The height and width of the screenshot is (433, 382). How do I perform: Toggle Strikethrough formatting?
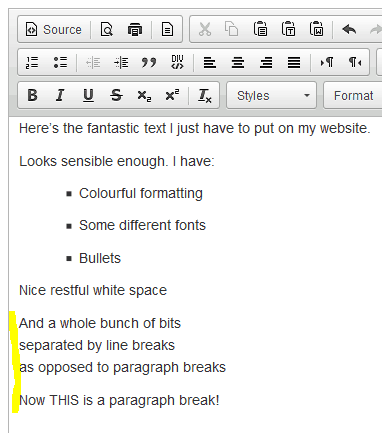pos(116,95)
